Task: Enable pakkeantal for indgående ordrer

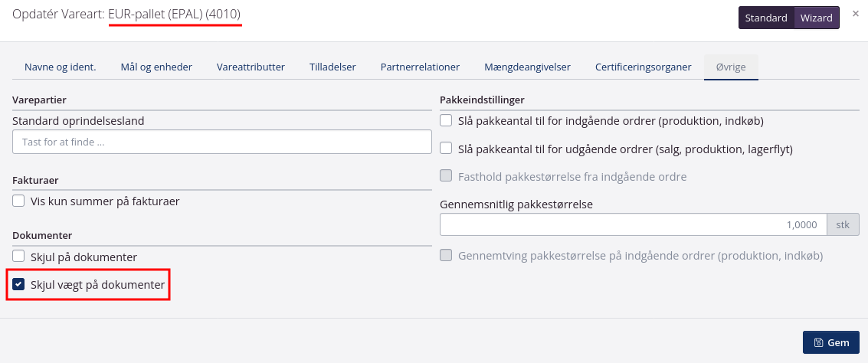Action: click(446, 120)
